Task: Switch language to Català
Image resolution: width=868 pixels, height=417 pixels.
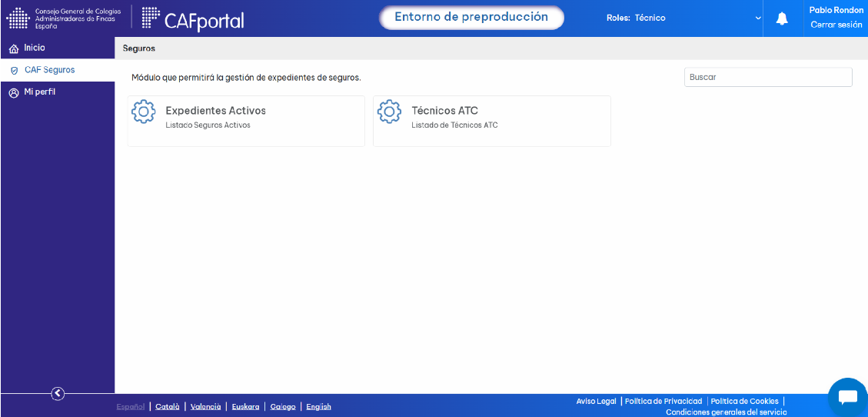Action: 168,406
